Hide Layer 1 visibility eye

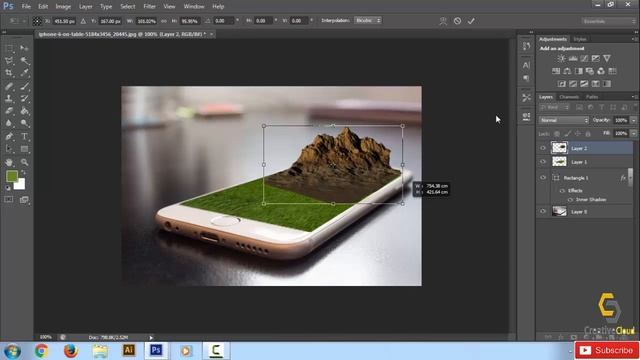tap(543, 162)
